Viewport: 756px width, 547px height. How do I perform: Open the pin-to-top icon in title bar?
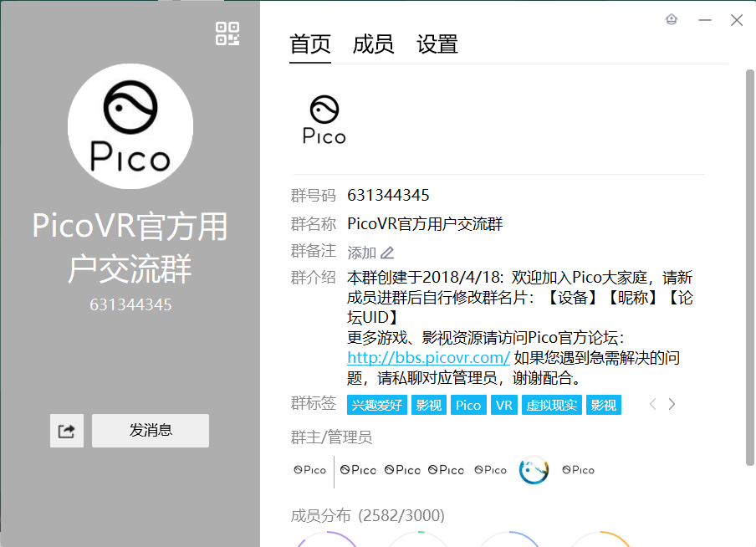[x=672, y=19]
